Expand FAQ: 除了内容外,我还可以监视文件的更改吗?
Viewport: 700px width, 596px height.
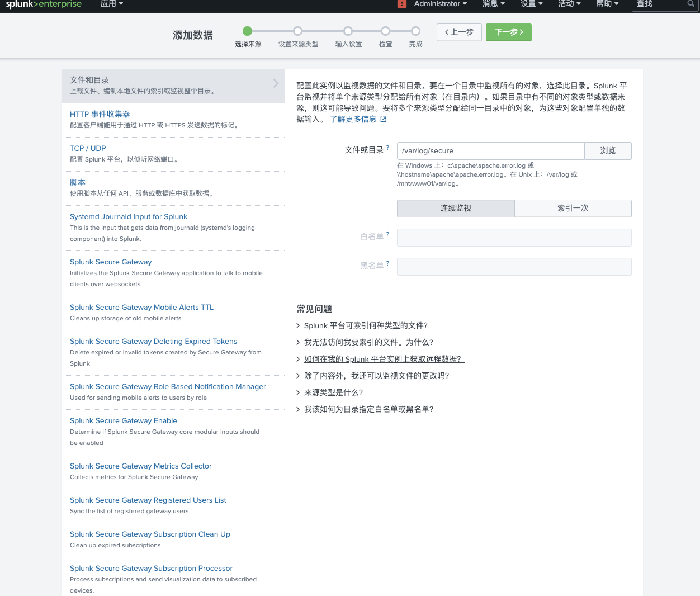tap(372, 376)
